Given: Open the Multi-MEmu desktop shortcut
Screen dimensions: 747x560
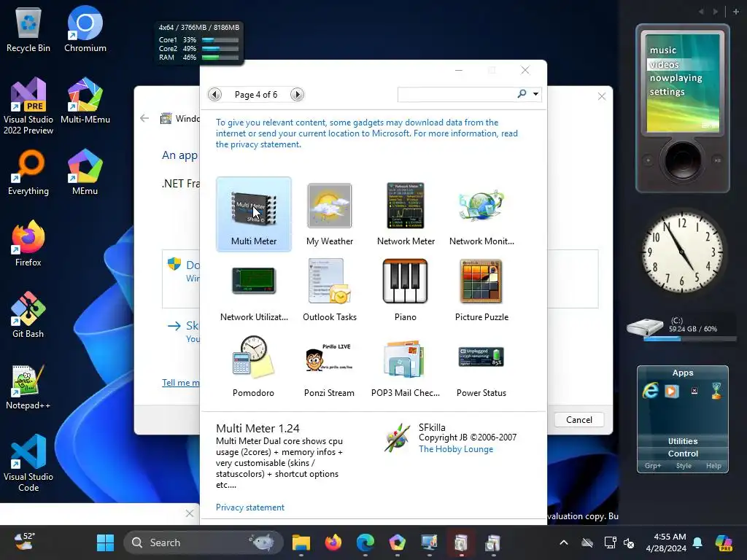Looking at the screenshot, I should 85,101.
